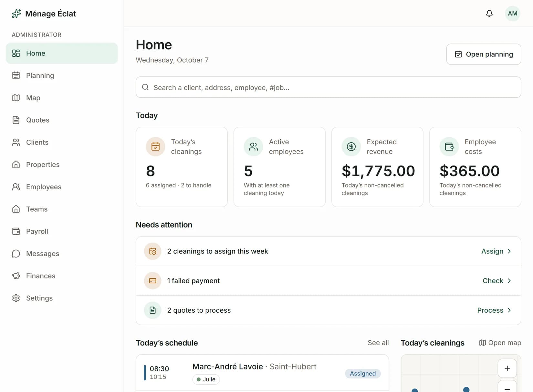Open Teams from the sidebar
The image size is (533, 392).
coord(62,209)
